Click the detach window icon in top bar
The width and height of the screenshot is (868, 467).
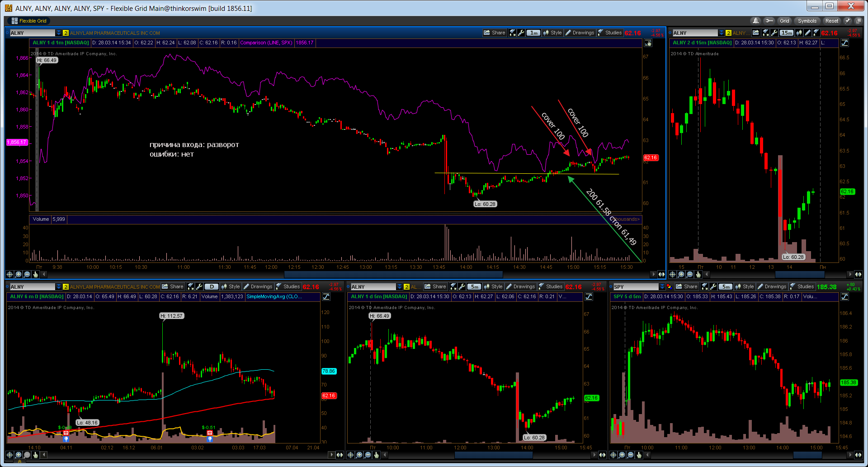pyautogui.click(x=858, y=21)
